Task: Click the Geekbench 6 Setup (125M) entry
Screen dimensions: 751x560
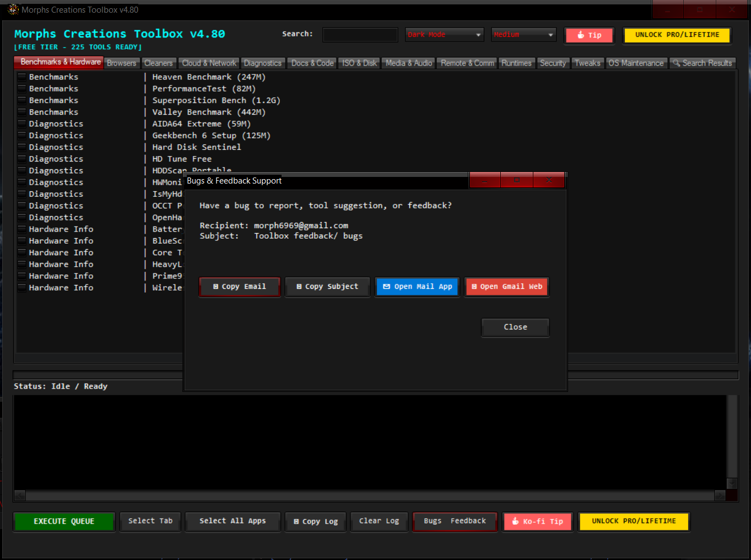Action: (212, 136)
